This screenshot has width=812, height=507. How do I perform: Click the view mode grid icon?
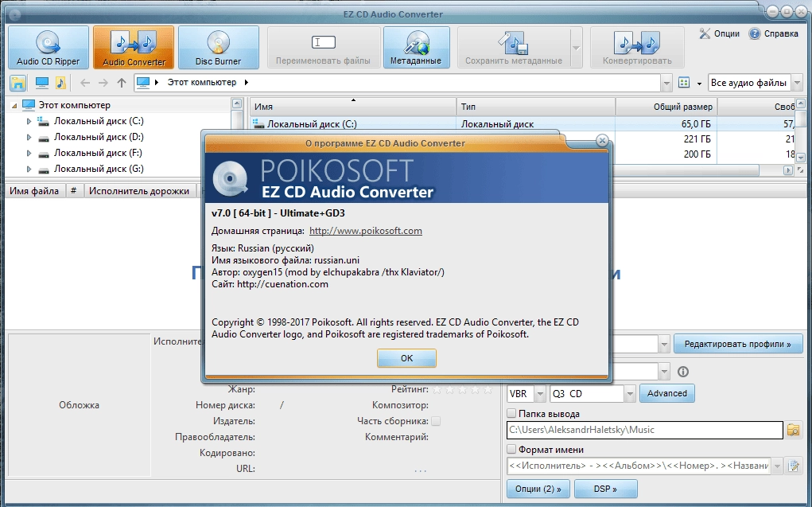[684, 83]
